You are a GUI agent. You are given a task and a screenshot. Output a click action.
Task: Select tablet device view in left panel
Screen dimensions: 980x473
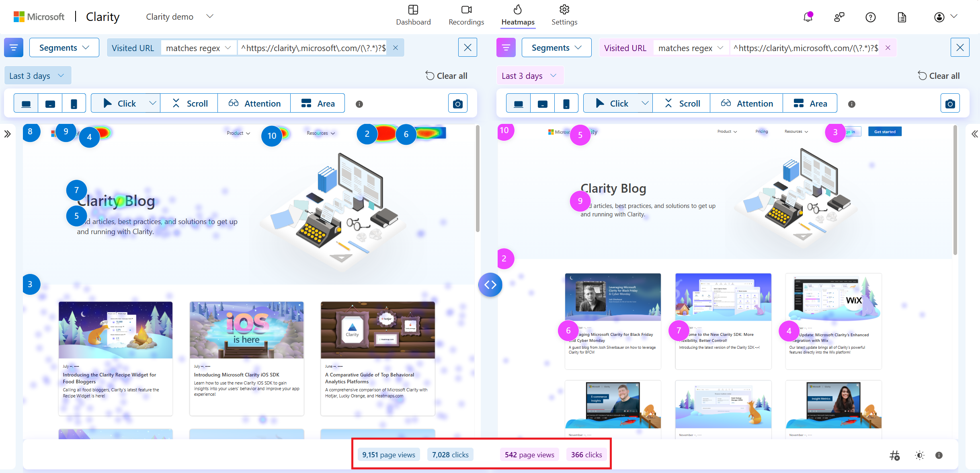pos(50,103)
